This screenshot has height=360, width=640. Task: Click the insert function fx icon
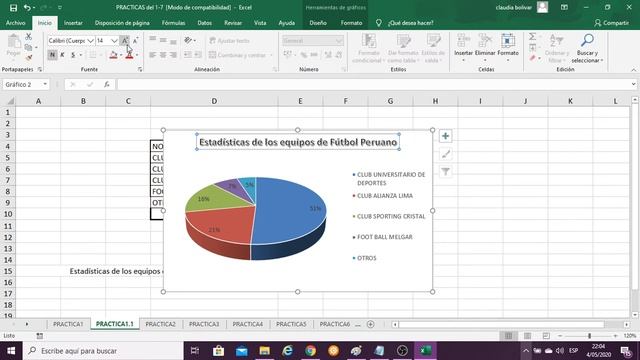point(107,84)
